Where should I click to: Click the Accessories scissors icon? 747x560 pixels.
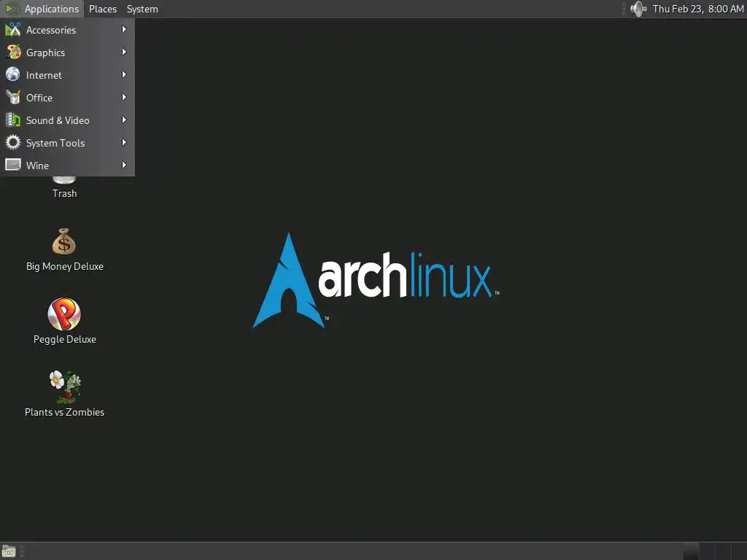[x=13, y=29]
